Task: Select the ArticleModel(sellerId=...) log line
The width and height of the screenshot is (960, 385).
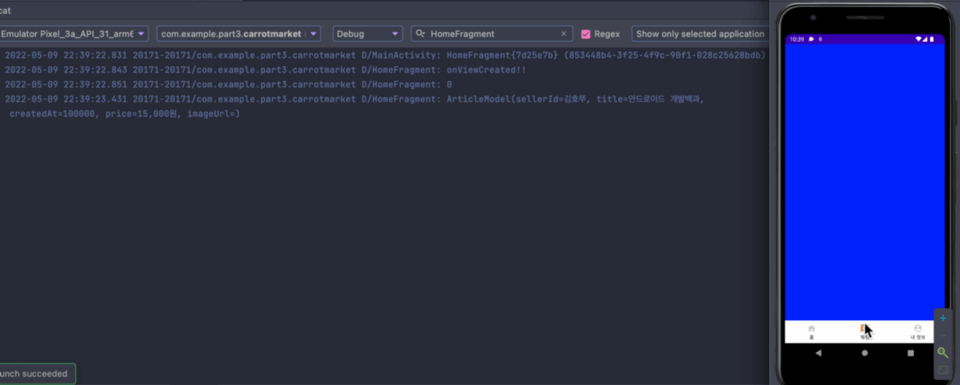Action: 354,99
